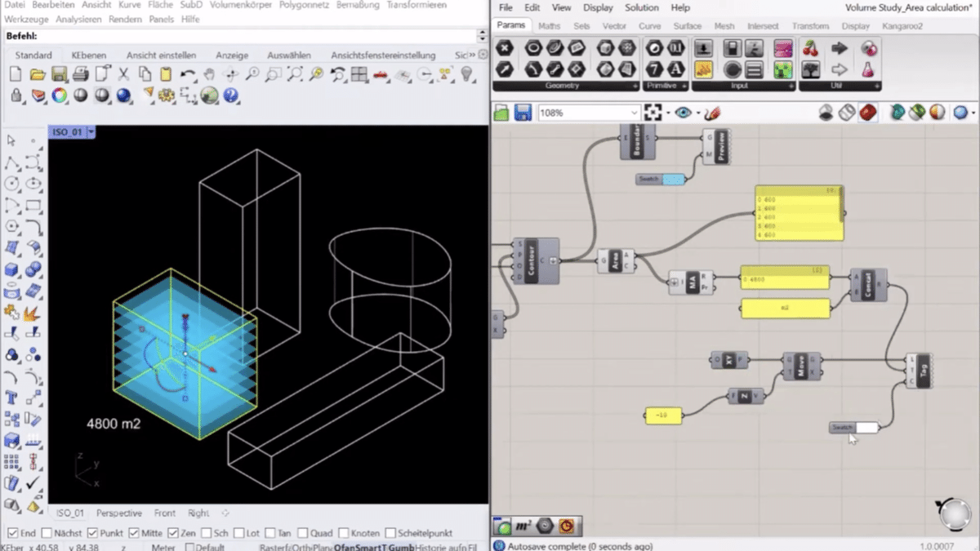
Task: Click the Print icon in Rhino toolbar
Action: click(x=80, y=74)
